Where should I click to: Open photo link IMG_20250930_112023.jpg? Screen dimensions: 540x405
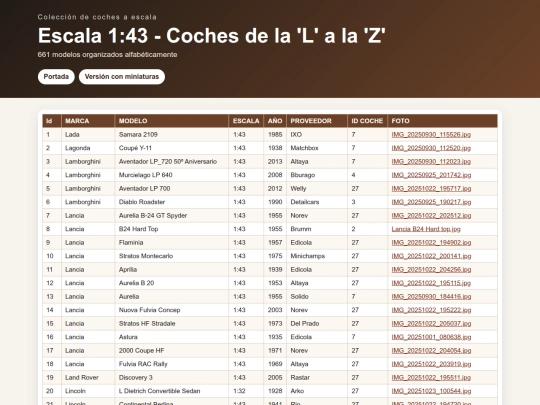click(431, 162)
